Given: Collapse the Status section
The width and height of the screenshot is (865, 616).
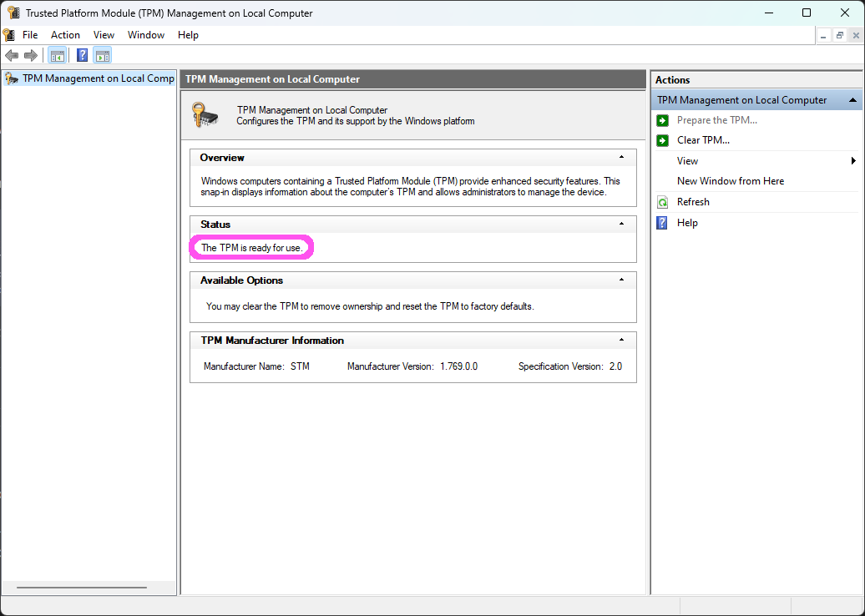Looking at the screenshot, I should coord(621,224).
